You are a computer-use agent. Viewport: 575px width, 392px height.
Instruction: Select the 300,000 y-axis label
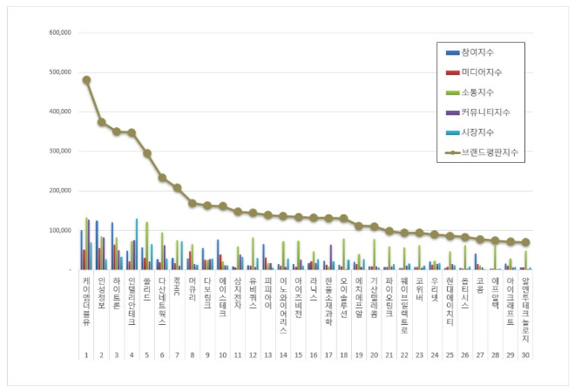point(58,152)
